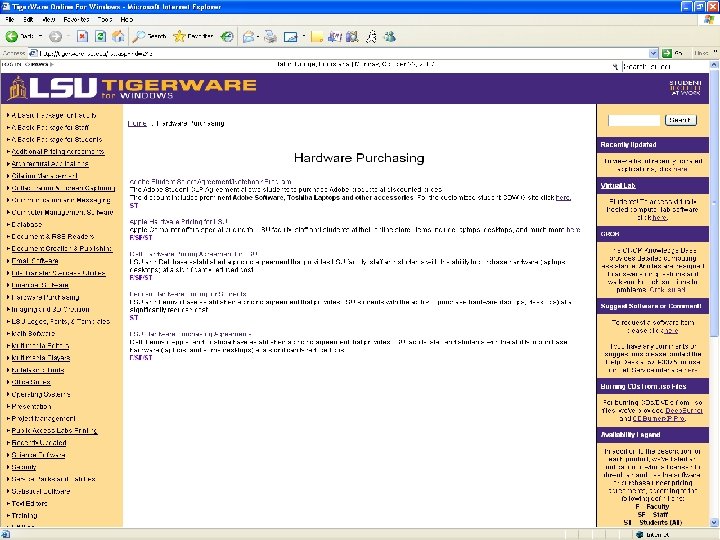Print the page with printer icon
The image size is (720, 540).
pos(270,36)
